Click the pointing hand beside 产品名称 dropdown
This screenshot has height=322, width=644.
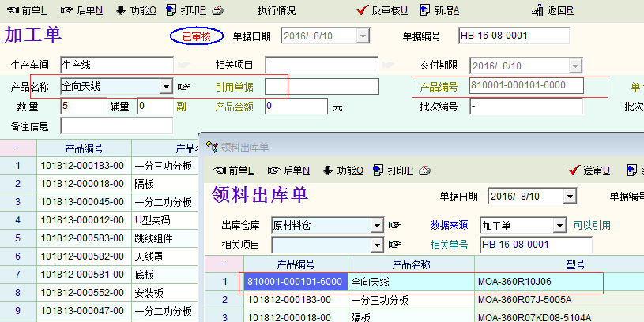tap(184, 87)
